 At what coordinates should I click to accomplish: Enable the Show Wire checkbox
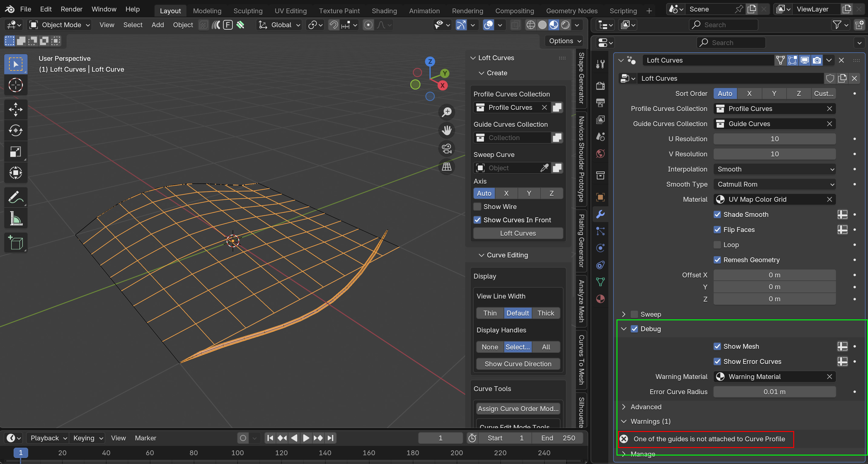[478, 206]
